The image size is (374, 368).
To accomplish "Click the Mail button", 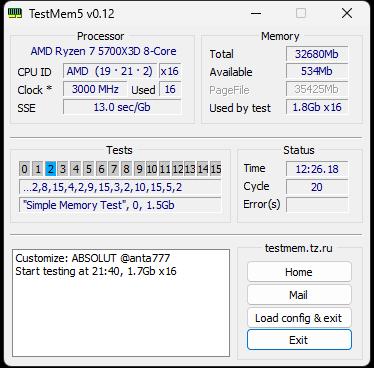I will click(x=299, y=295).
